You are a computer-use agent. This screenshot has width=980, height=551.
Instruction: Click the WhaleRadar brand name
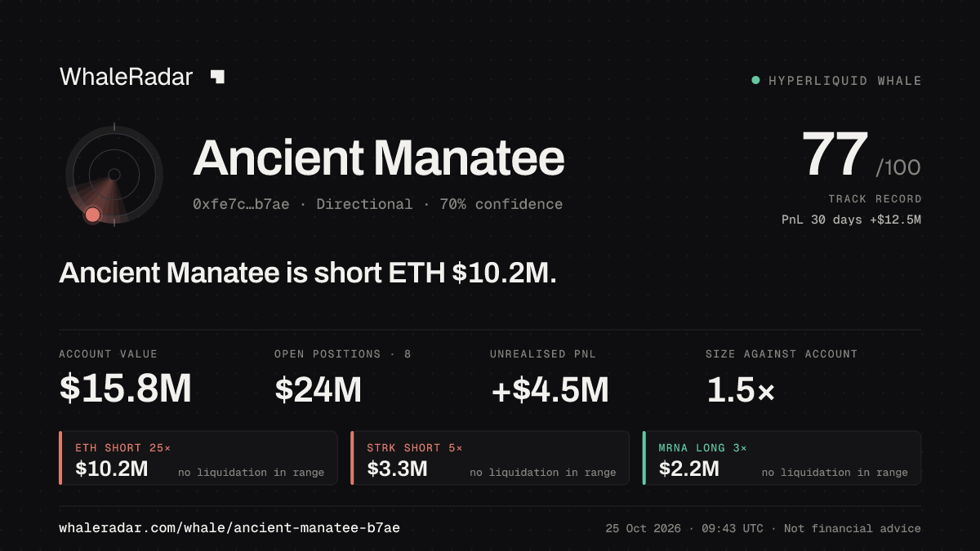pyautogui.click(x=126, y=77)
